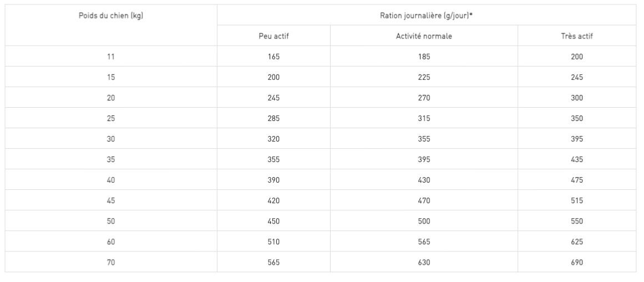Click the 11 kg weight cell
Screen dimensions: 644x282
coord(111,57)
